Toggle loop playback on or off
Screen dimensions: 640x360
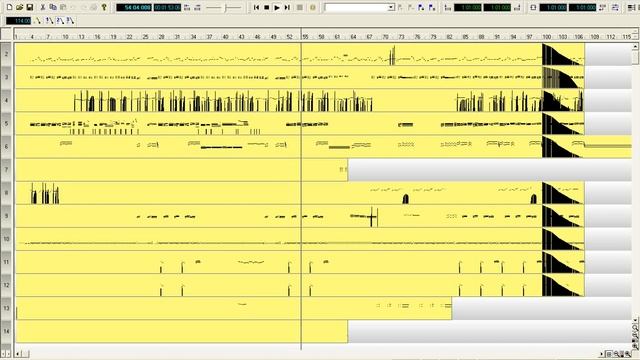[533, 7]
